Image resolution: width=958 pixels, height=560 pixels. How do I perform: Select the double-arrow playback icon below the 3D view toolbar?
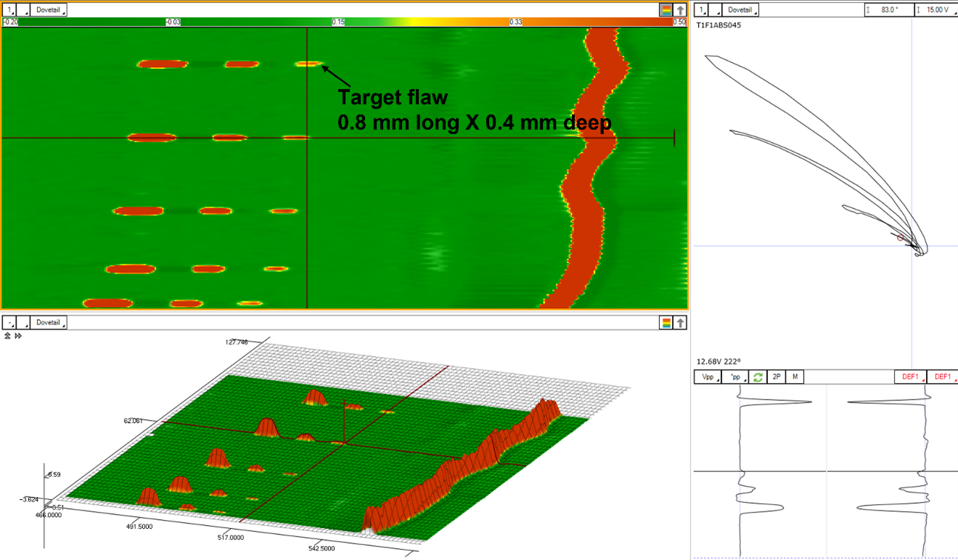(x=17, y=335)
